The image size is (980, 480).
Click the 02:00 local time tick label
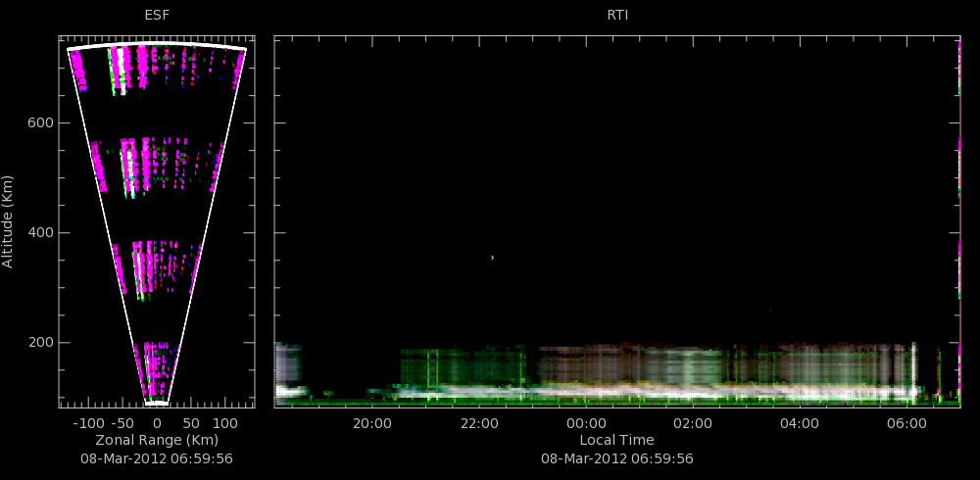point(693,424)
